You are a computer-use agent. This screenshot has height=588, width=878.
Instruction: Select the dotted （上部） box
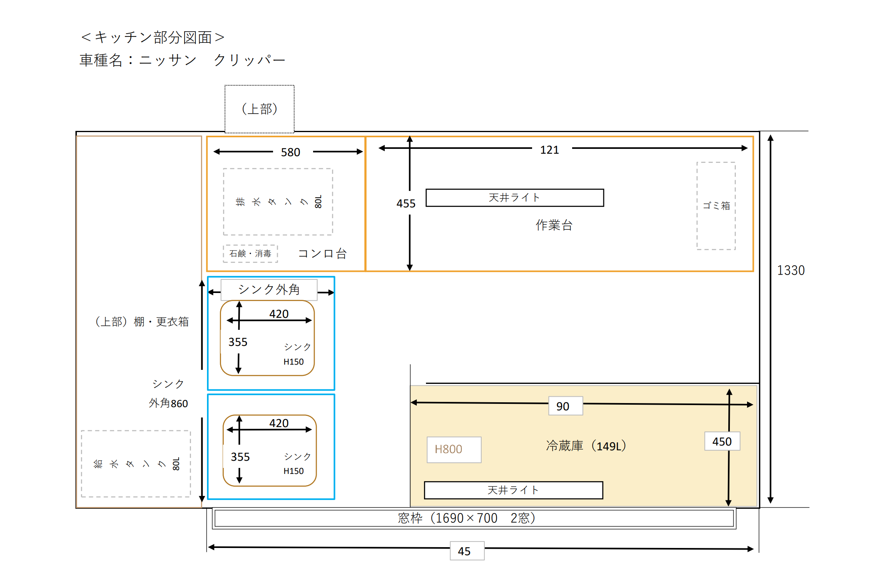259,109
